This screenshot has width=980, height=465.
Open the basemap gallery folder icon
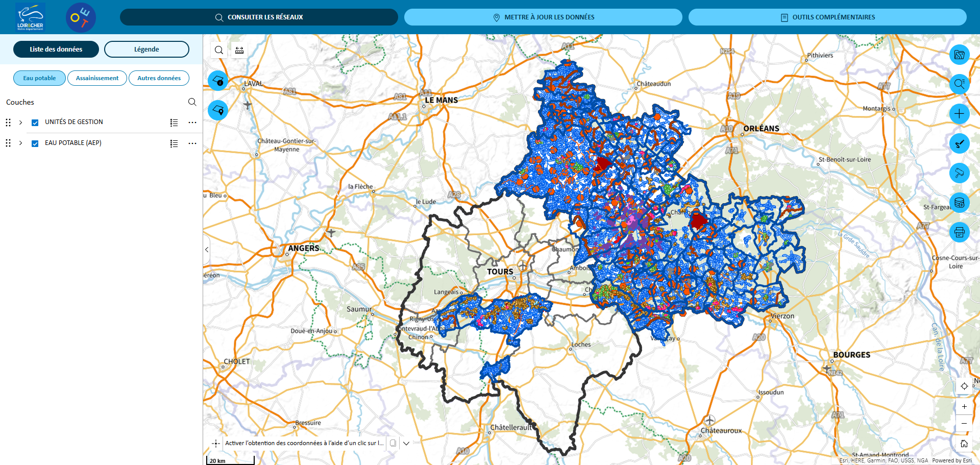960,55
